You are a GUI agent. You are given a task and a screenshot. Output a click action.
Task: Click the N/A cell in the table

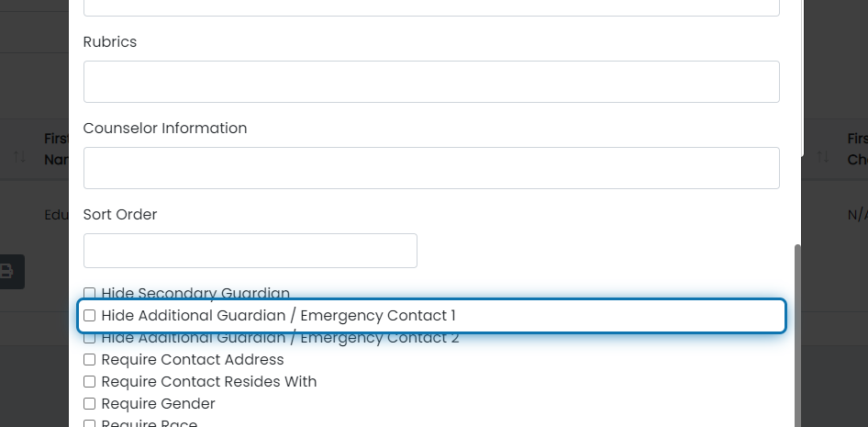[x=858, y=215]
